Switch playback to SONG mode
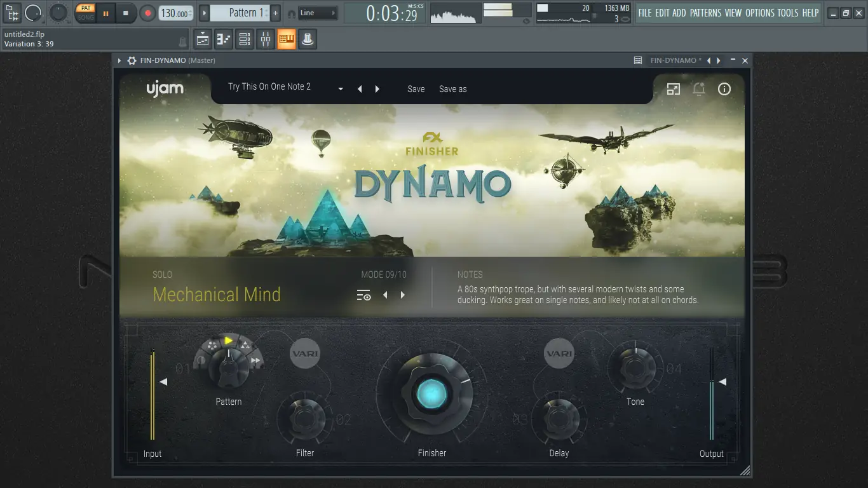The height and width of the screenshot is (488, 868). [85, 17]
